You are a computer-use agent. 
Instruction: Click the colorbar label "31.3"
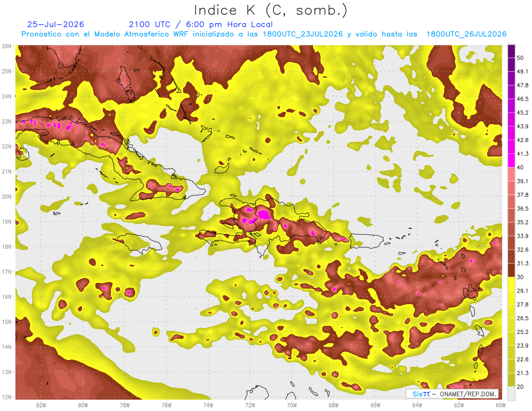click(523, 263)
